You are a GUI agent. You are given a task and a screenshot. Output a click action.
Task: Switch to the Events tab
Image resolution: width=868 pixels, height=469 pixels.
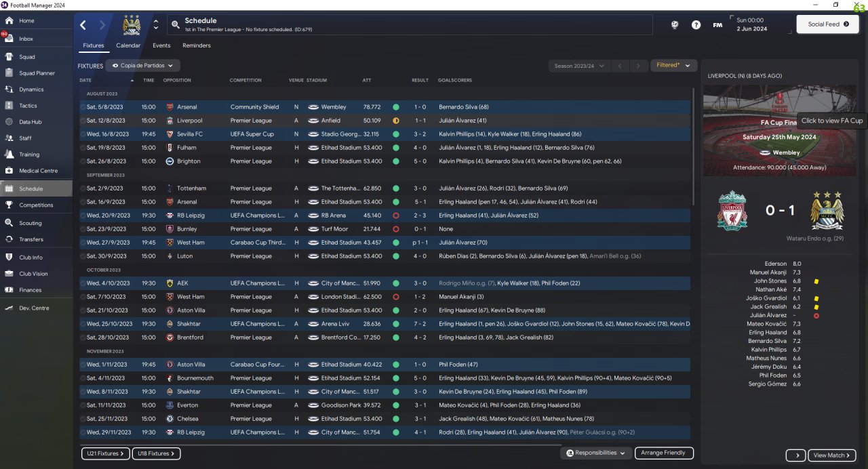[161, 45]
